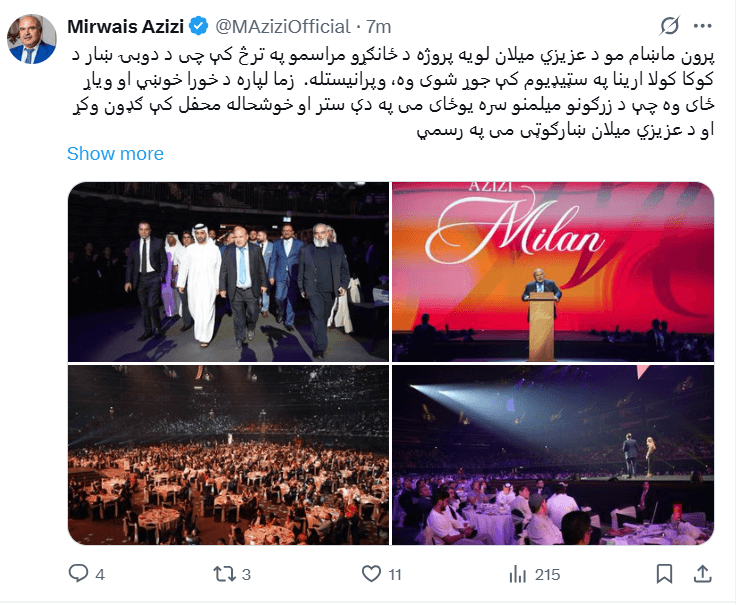Click the reply count 4
Screen dimensions: 743x605
click(100, 575)
